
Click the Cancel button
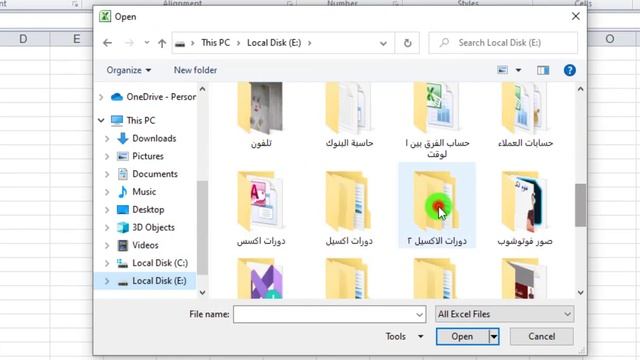542,336
